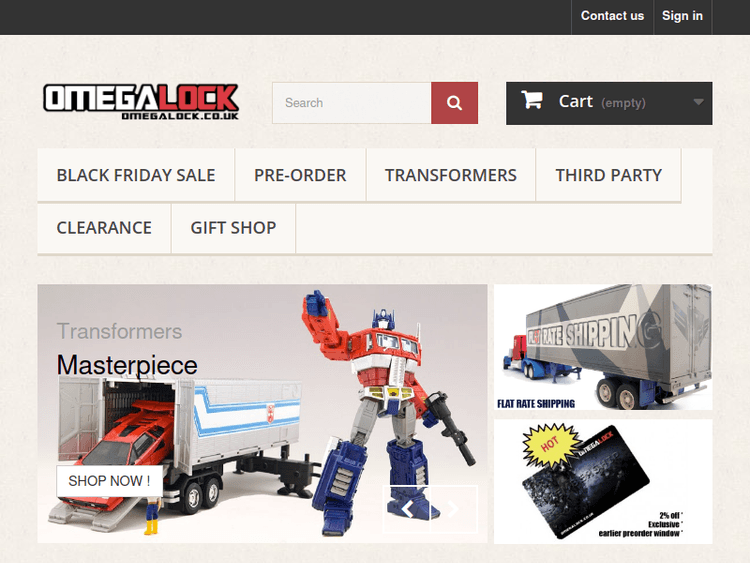This screenshot has width=750, height=563.
Task: Open the Transformers category menu
Action: tap(451, 175)
